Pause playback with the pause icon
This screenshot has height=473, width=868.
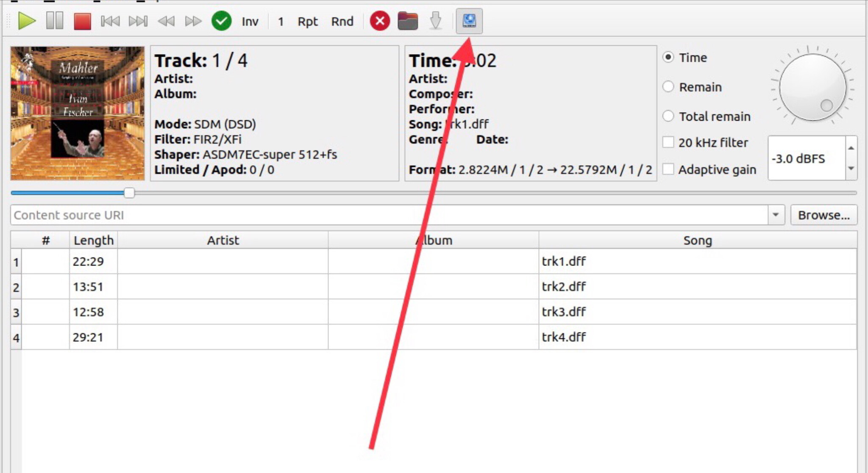[x=54, y=21]
